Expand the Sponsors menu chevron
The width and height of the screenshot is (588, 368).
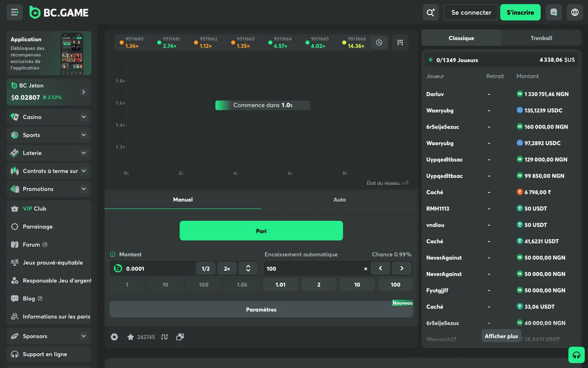point(84,336)
